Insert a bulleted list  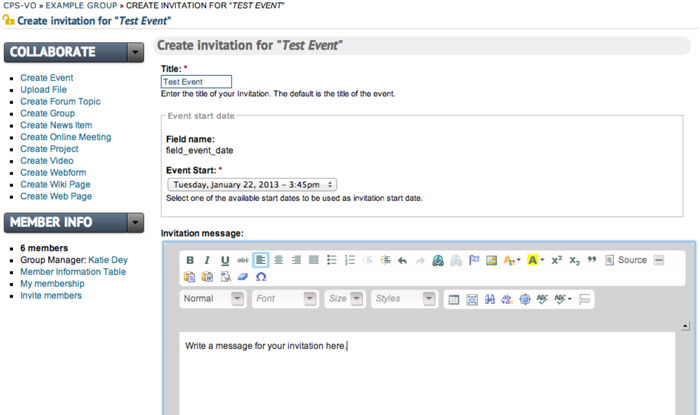coord(332,260)
